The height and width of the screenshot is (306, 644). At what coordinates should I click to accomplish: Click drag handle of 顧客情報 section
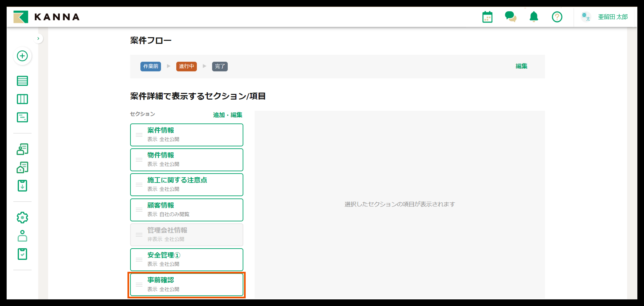(x=139, y=210)
